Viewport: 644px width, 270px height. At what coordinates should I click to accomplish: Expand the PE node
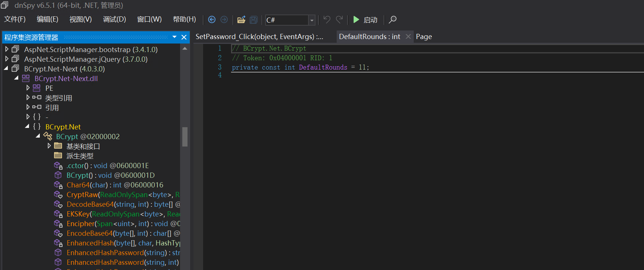click(28, 88)
